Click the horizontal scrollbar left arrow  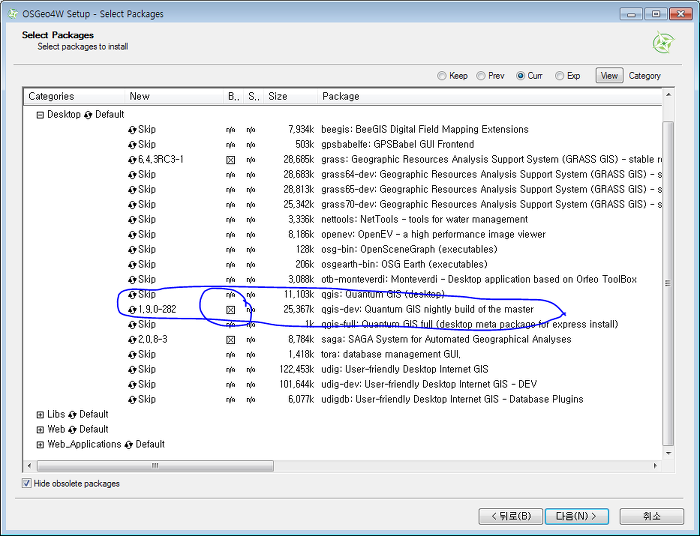30,466
